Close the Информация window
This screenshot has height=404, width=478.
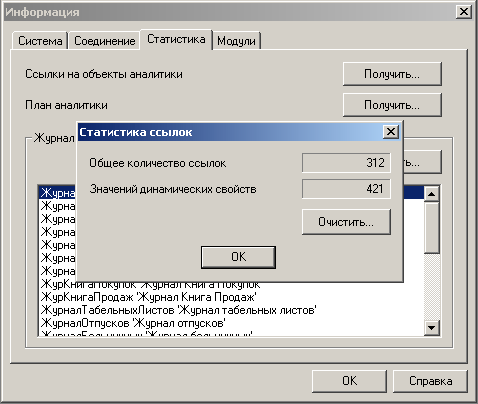click(463, 12)
